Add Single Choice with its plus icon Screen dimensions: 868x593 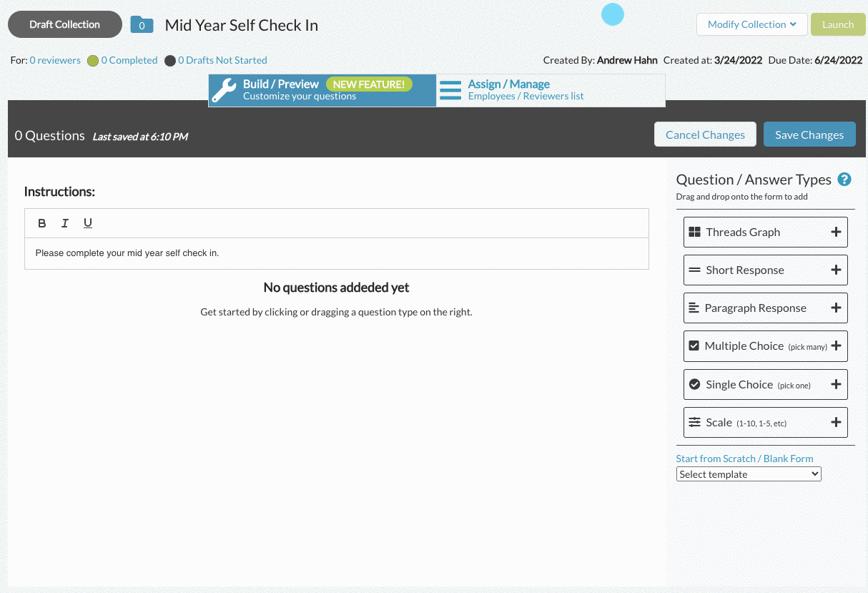836,384
